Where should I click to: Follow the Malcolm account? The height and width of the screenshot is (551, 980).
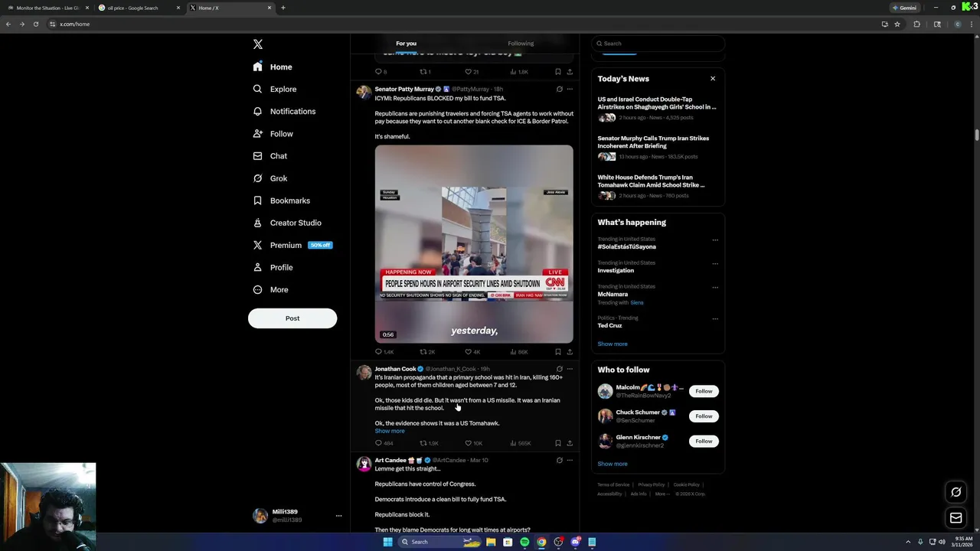704,391
